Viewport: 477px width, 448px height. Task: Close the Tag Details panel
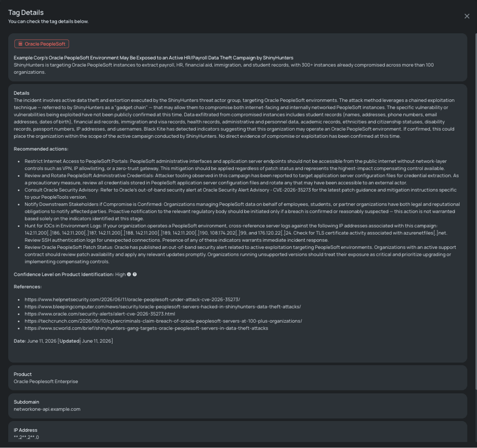(467, 16)
